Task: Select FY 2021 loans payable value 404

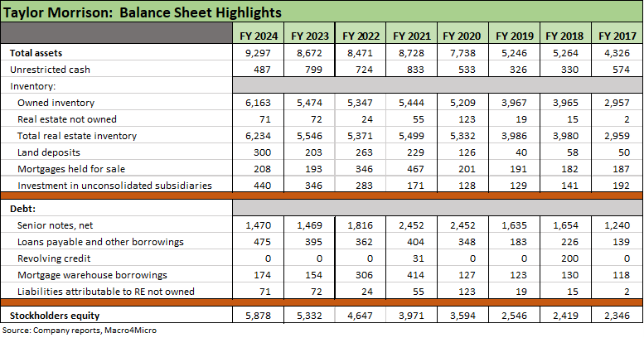Action: tap(415, 241)
